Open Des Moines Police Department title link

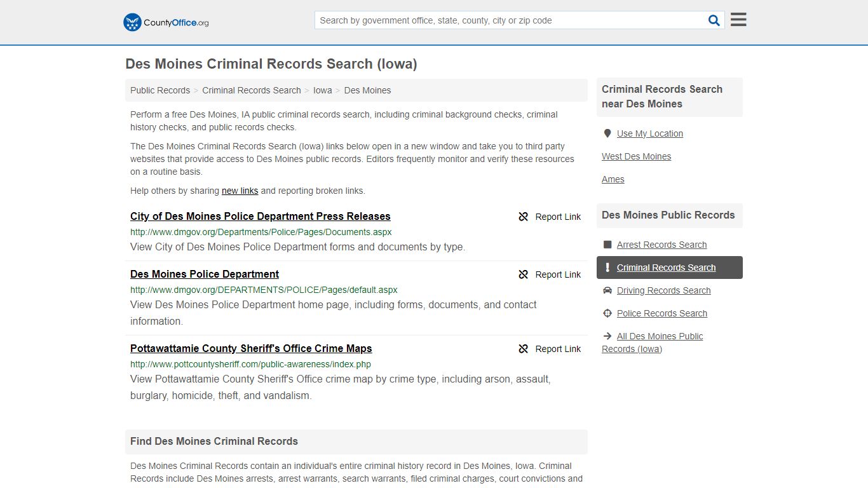pos(205,274)
